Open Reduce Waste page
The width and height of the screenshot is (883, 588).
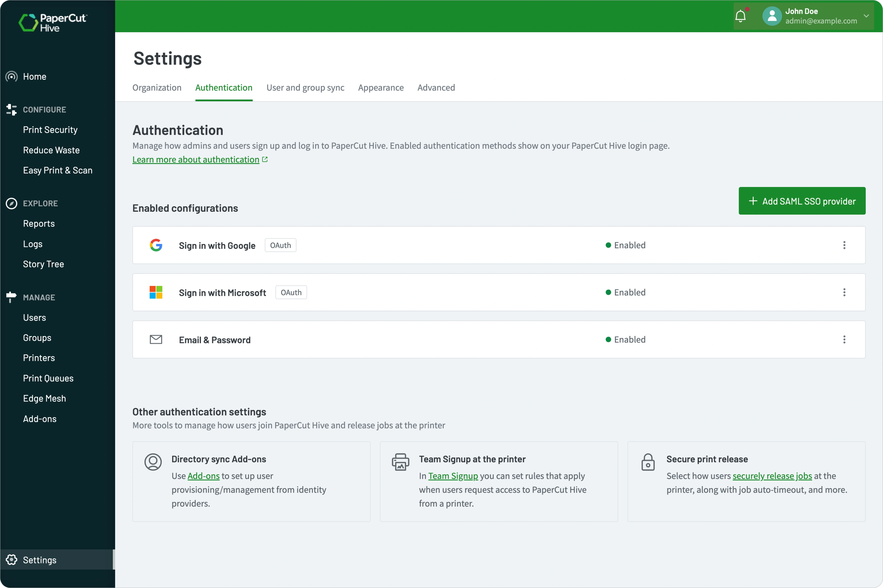[x=51, y=150]
